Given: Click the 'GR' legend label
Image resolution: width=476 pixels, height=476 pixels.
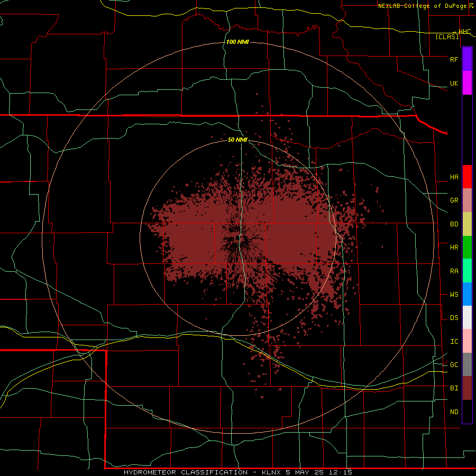Looking at the screenshot, I should click(x=454, y=200).
